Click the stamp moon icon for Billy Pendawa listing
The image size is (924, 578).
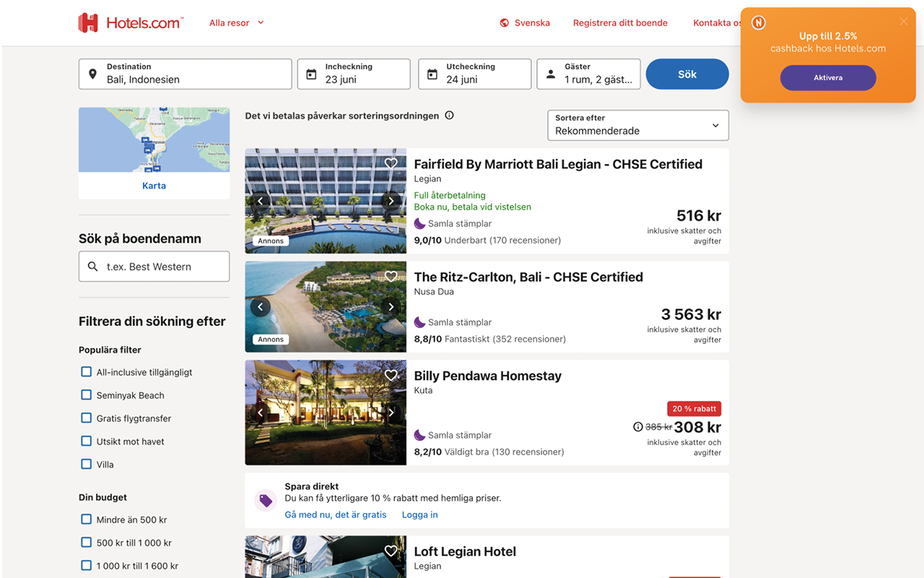point(419,435)
